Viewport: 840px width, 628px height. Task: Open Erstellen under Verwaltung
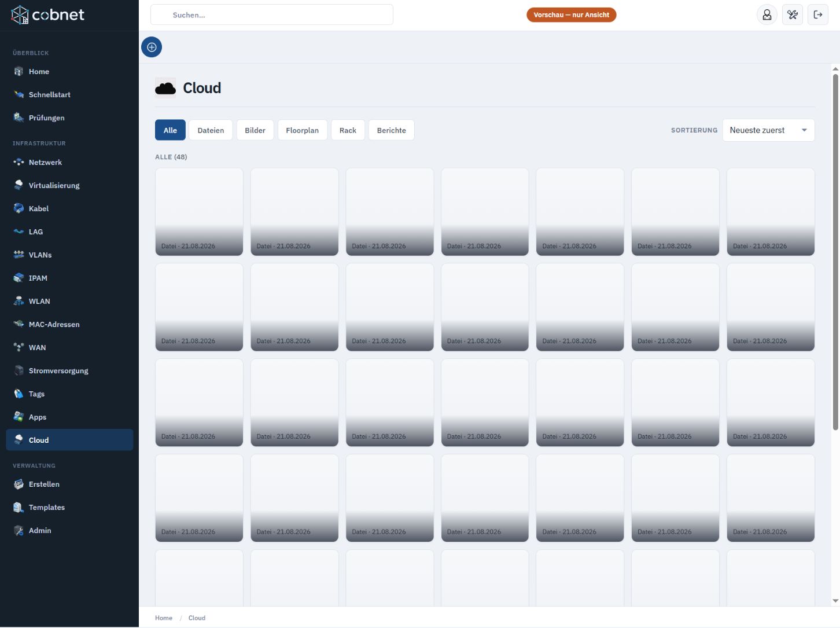coord(69,484)
